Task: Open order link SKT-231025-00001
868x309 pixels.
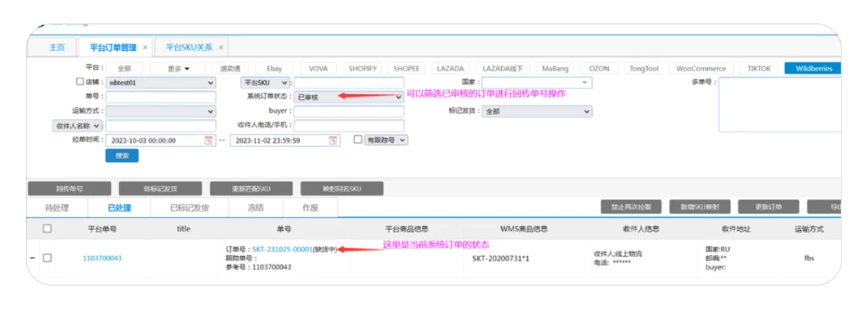Action: pos(282,250)
